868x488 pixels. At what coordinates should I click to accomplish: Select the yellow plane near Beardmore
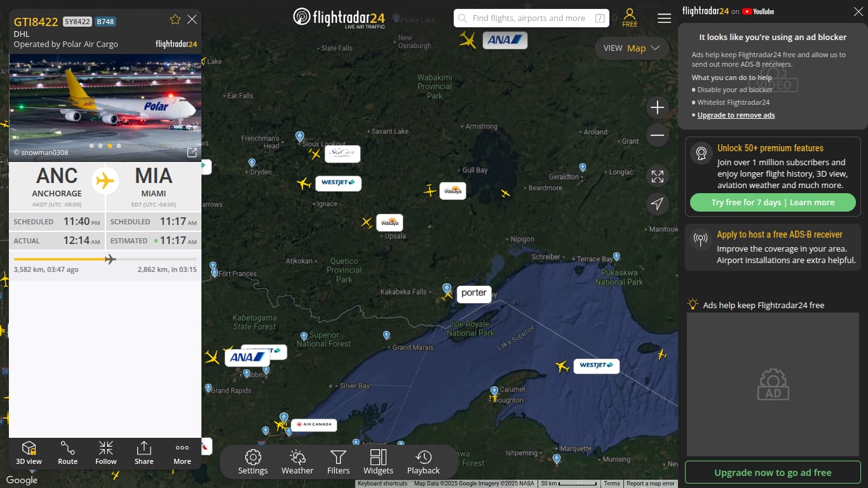[x=505, y=193]
